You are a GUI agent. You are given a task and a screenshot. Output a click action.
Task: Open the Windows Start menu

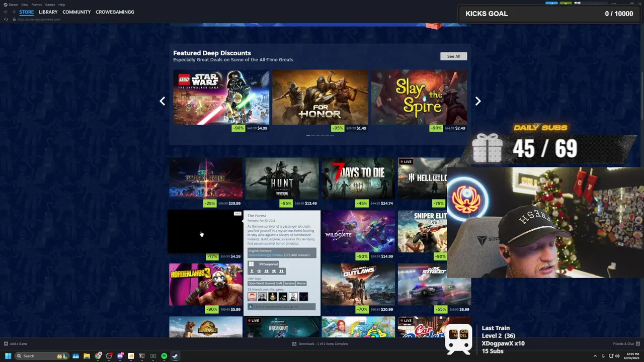point(8,356)
